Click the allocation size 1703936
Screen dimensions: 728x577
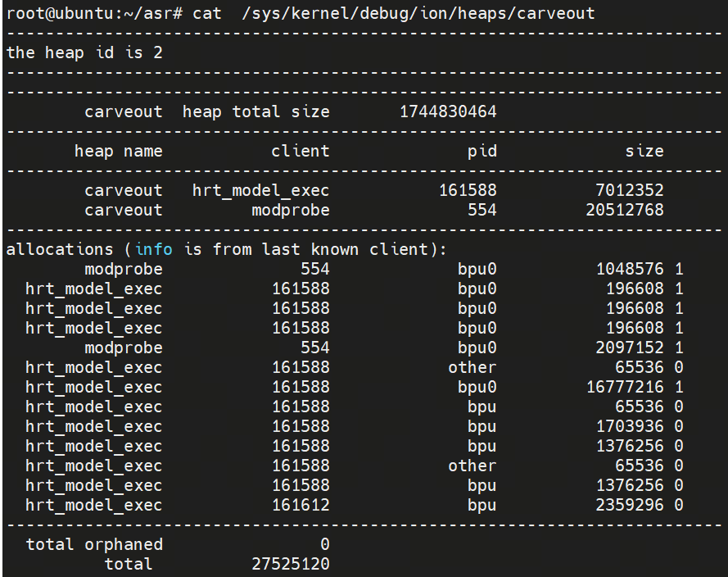(629, 426)
